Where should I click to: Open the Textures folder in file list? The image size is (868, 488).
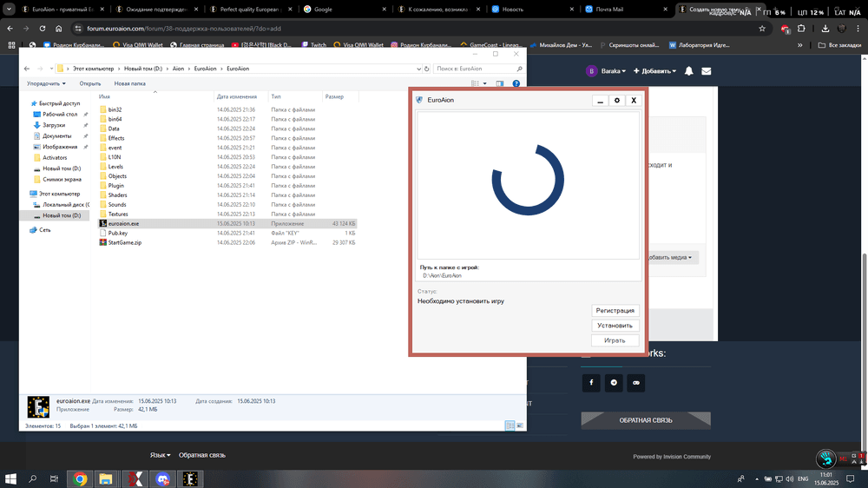pyautogui.click(x=117, y=214)
